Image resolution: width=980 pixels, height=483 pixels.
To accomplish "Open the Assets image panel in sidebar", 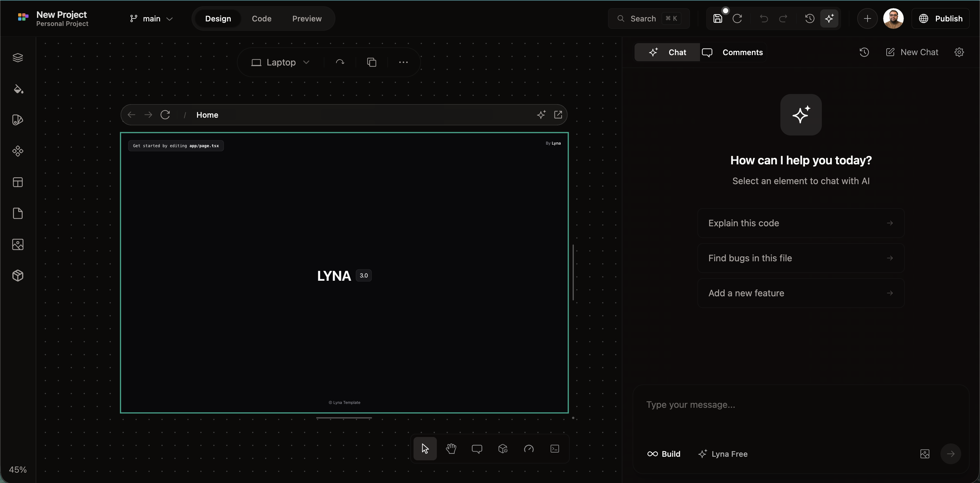I will [17, 245].
